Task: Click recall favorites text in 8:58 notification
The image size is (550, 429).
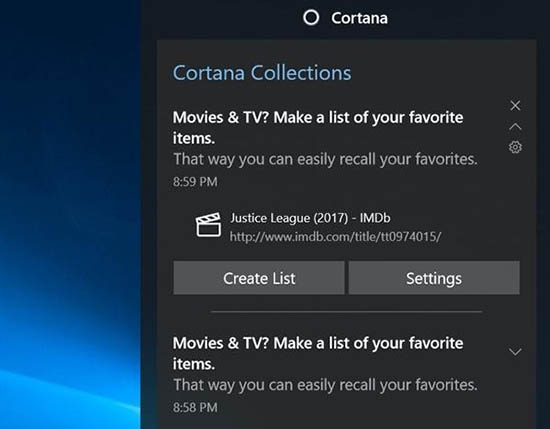Action: [x=325, y=385]
